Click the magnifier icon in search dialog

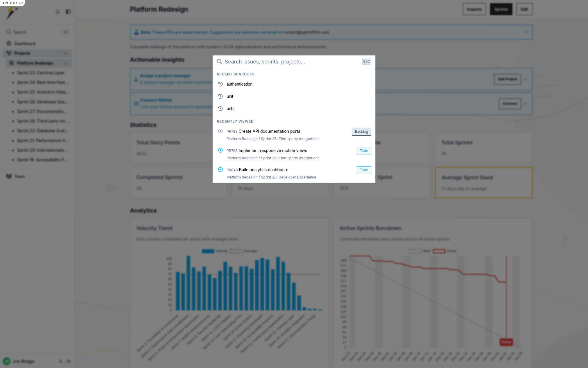[220, 62]
